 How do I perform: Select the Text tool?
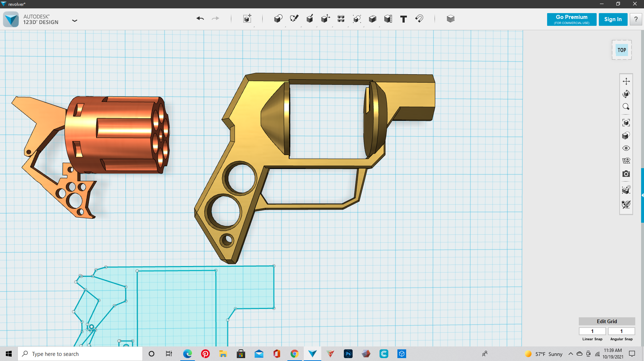(x=403, y=19)
